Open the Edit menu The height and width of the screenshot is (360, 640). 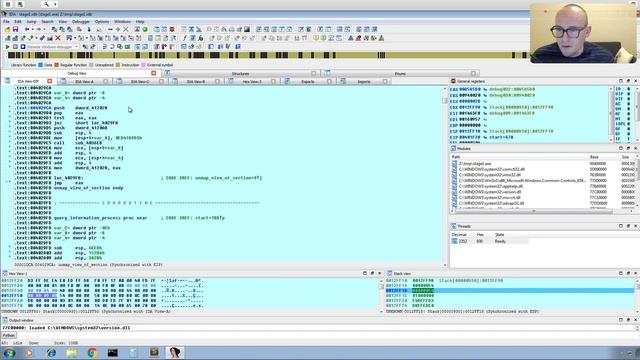pyautogui.click(x=18, y=22)
